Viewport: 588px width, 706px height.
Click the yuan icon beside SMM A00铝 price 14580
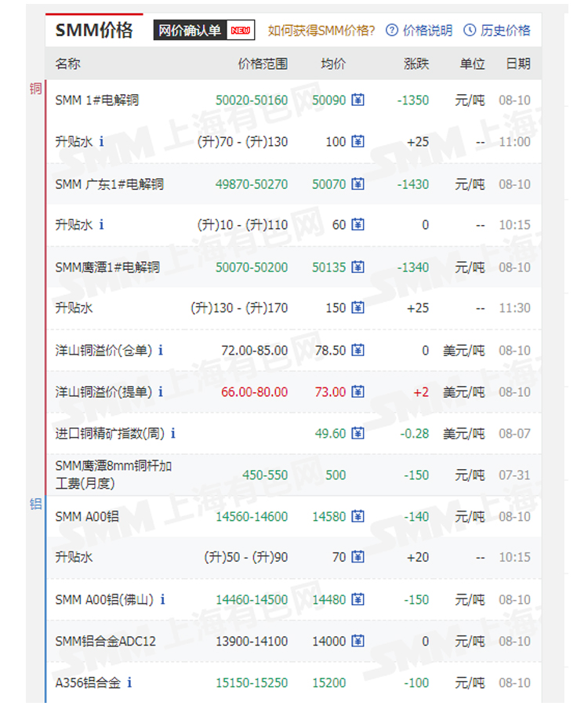pyautogui.click(x=358, y=516)
